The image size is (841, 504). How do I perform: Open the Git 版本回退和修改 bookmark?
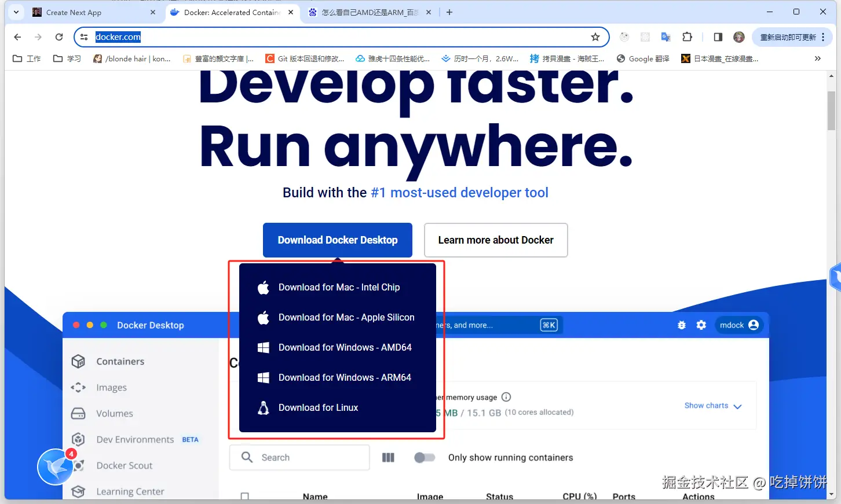point(305,58)
